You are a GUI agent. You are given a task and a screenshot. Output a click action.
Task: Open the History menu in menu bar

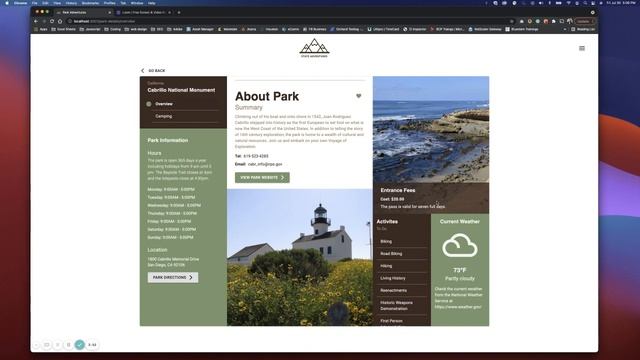(x=71, y=3)
